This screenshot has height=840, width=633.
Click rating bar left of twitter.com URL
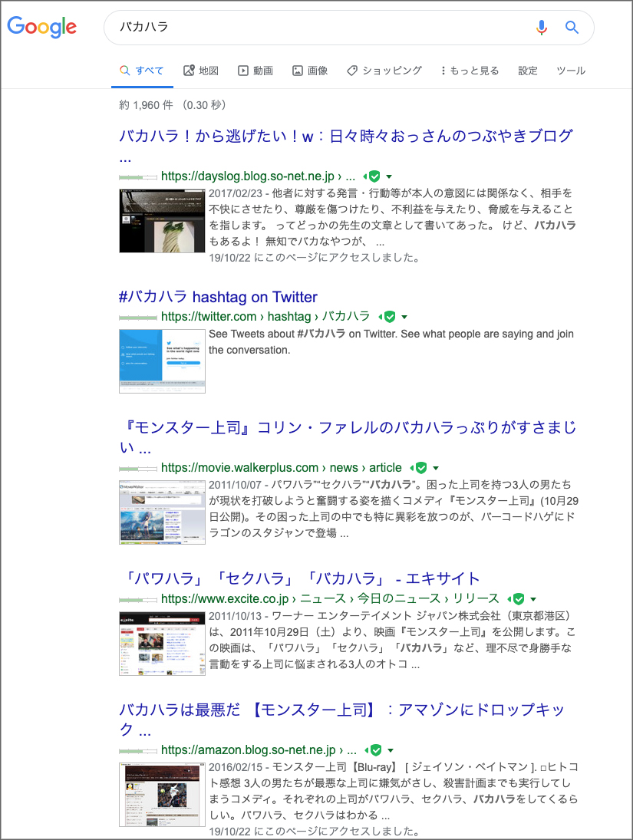click(x=138, y=318)
